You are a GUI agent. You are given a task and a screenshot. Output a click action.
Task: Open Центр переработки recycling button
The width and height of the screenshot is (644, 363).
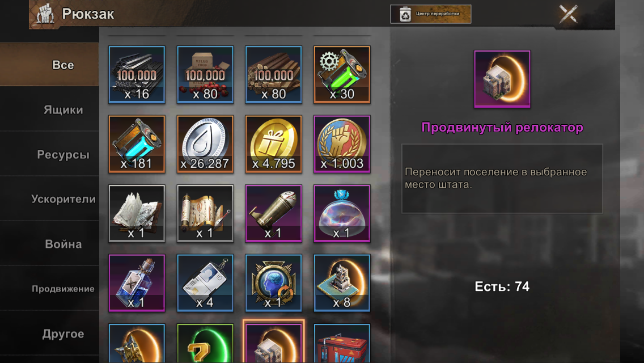tap(430, 14)
